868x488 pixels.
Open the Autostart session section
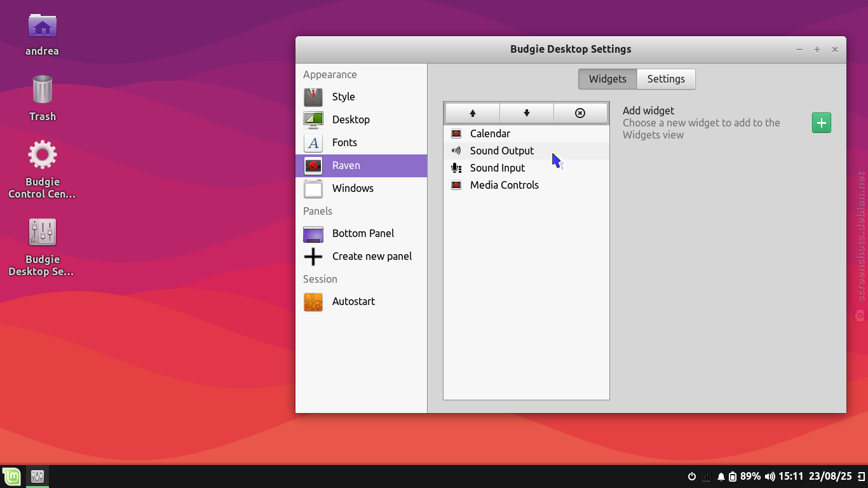(x=361, y=301)
